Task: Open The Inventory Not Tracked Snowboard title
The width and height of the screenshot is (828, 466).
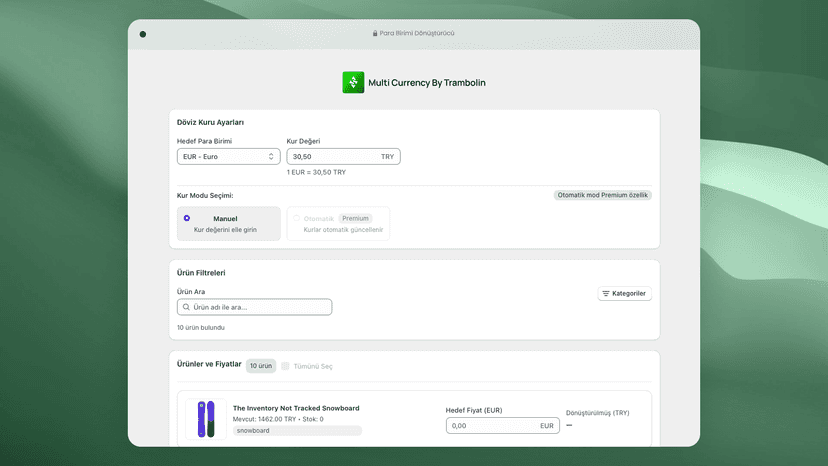Action: pos(296,408)
